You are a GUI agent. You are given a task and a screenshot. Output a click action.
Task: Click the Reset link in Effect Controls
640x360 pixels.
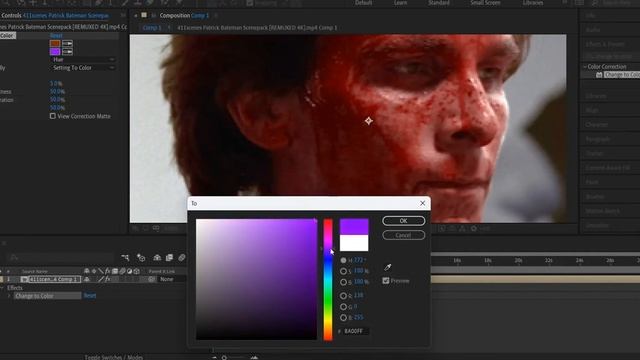pyautogui.click(x=56, y=36)
